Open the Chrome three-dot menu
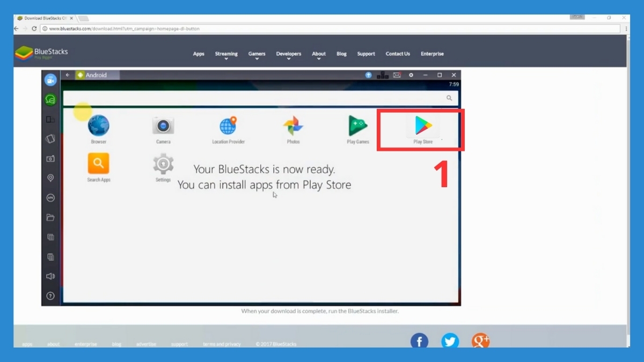This screenshot has width=644, height=362. point(626,28)
